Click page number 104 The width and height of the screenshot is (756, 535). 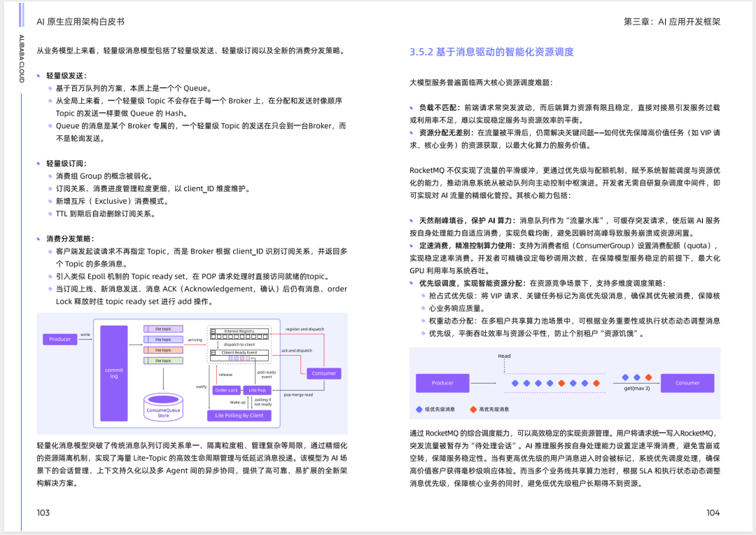[713, 513]
